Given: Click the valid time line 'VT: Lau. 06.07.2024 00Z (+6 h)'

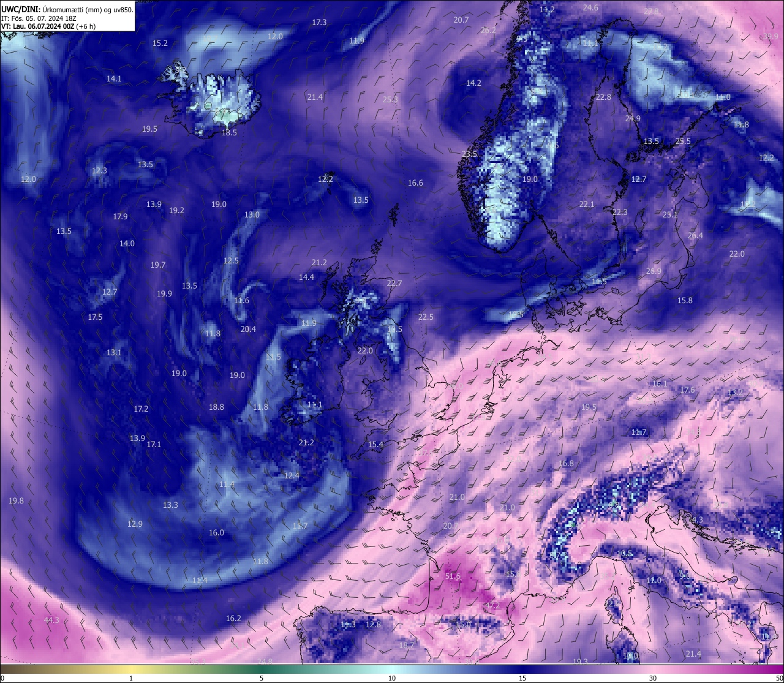Looking at the screenshot, I should point(48,26).
